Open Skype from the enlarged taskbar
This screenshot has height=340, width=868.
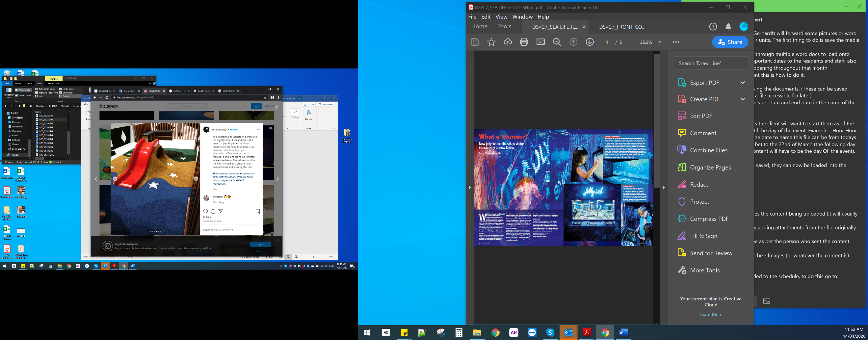click(550, 332)
